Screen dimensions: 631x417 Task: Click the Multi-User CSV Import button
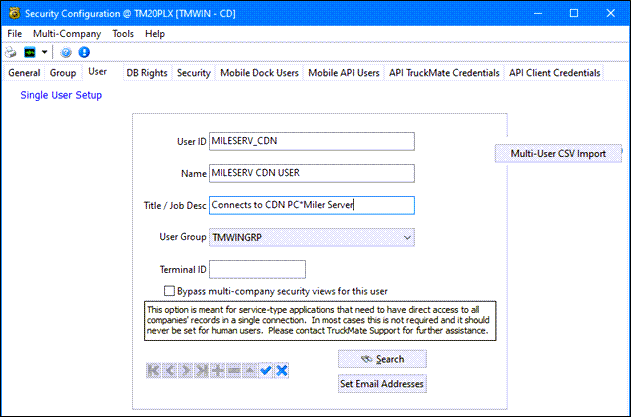[558, 153]
